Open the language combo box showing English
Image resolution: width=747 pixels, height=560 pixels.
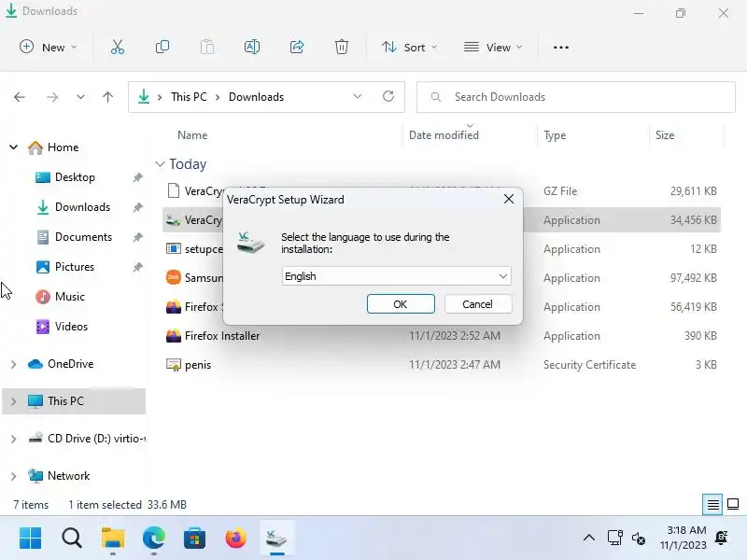[x=396, y=276]
